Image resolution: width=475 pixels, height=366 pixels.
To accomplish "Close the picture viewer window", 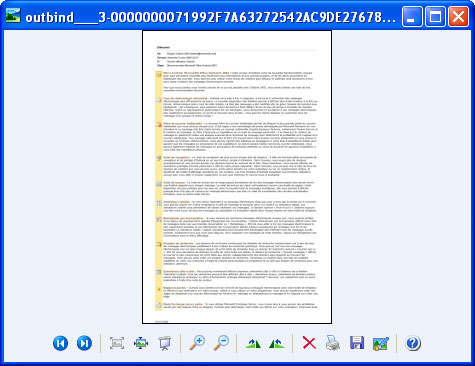I will (x=458, y=16).
